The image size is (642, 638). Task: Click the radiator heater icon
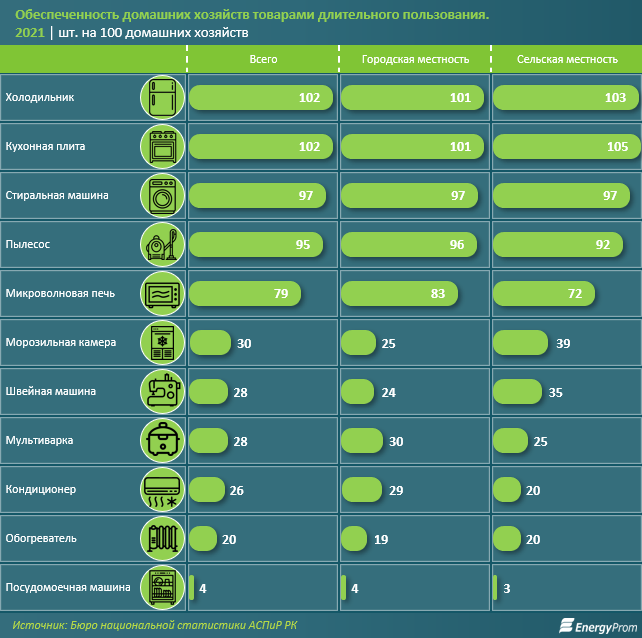point(162,539)
